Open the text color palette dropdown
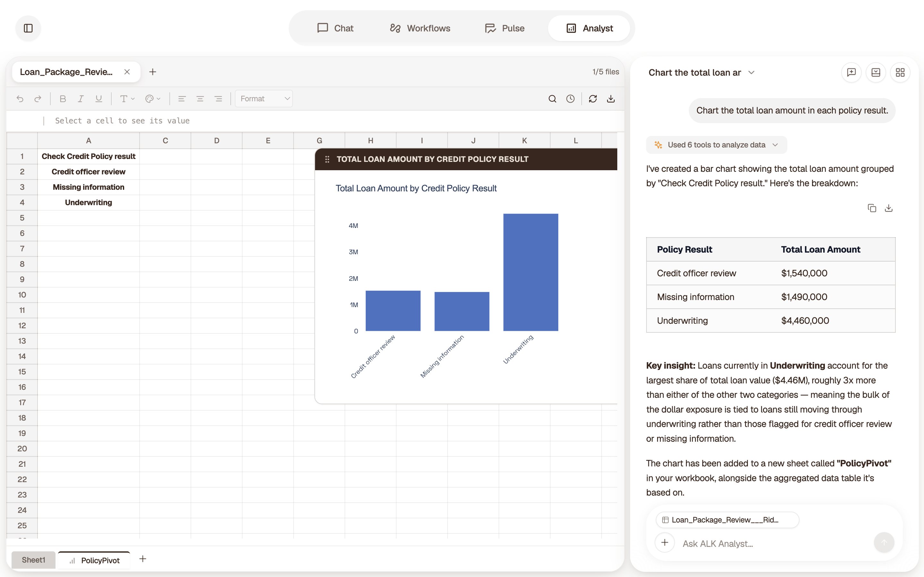924x577 pixels. 153,99
